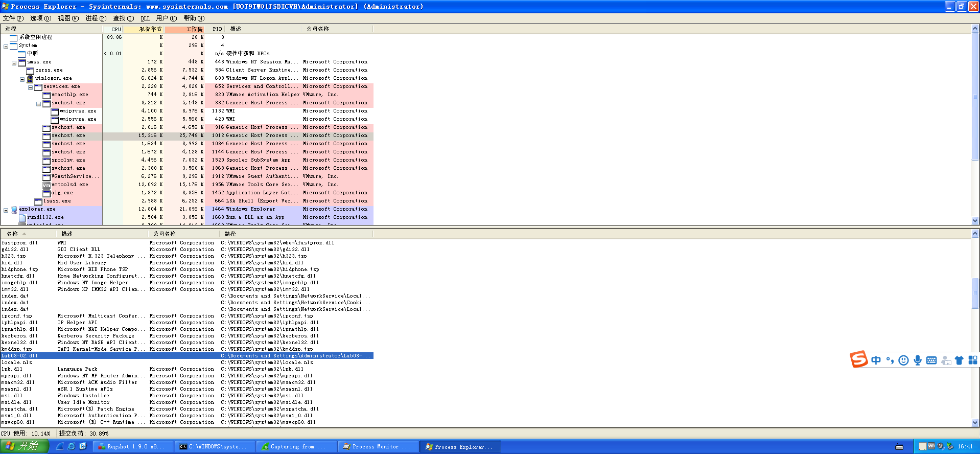Click the volume speaker tray icon
The height and width of the screenshot is (454, 980).
tap(941, 446)
